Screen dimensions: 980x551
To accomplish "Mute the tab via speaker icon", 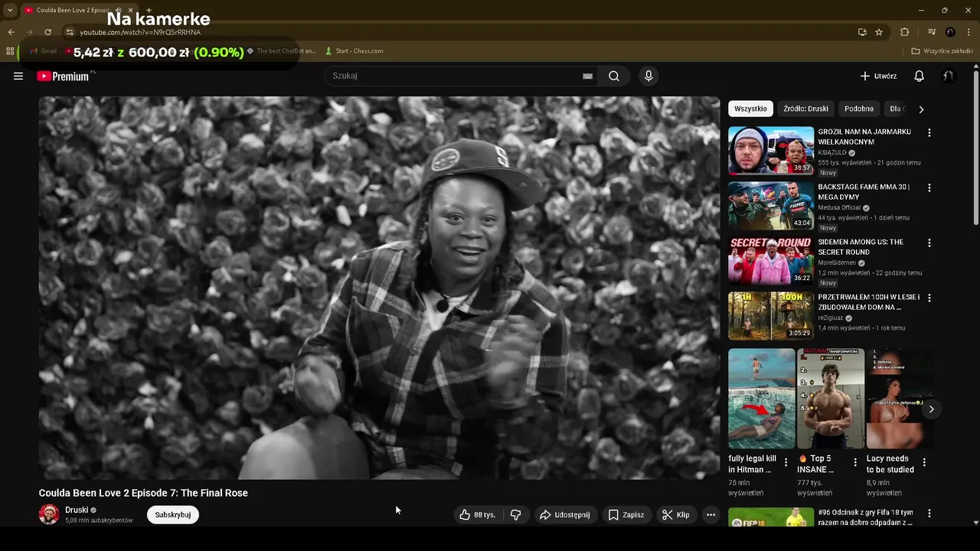I will (x=118, y=10).
